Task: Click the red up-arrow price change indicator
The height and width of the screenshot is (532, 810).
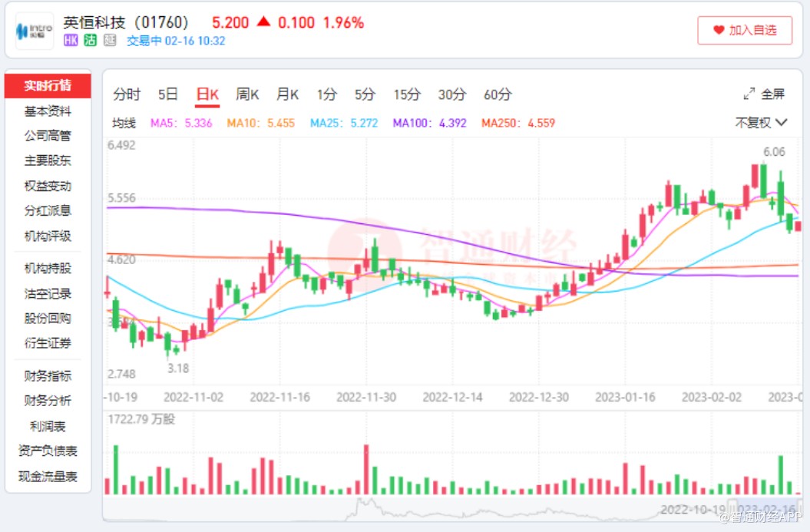Action: point(263,22)
